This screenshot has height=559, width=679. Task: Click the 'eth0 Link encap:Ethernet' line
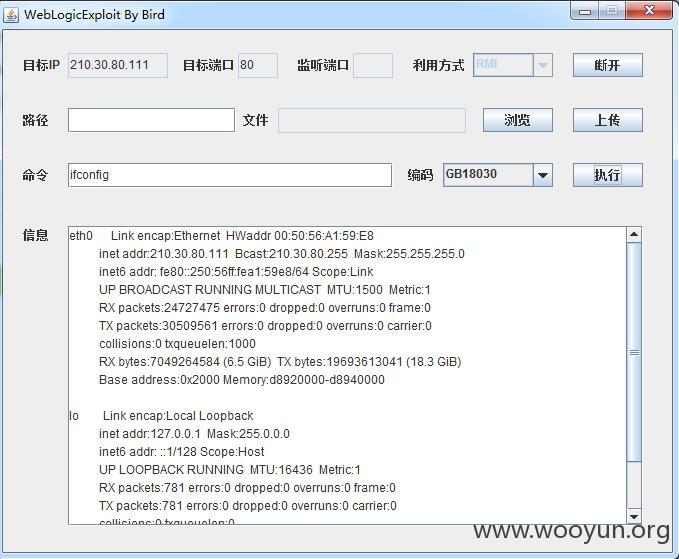point(221,236)
